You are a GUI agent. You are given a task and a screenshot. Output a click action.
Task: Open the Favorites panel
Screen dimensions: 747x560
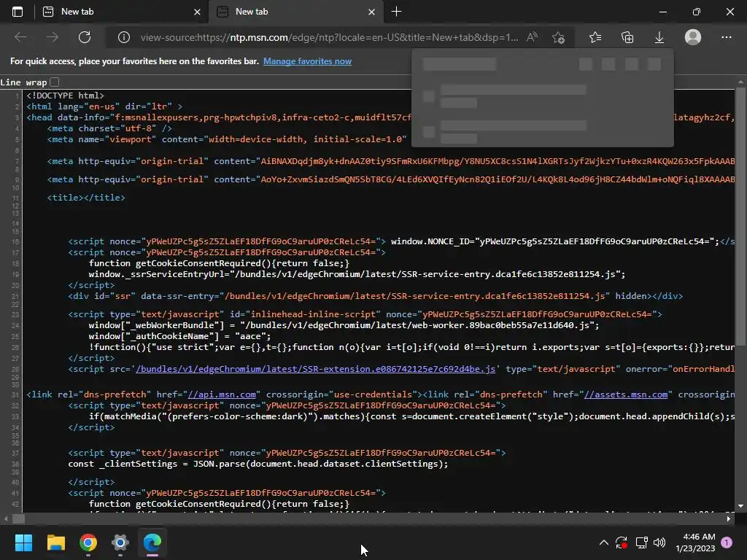[x=595, y=37]
